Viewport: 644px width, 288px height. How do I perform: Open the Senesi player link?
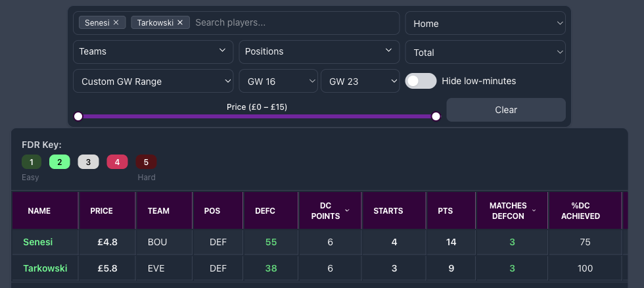coord(37,242)
